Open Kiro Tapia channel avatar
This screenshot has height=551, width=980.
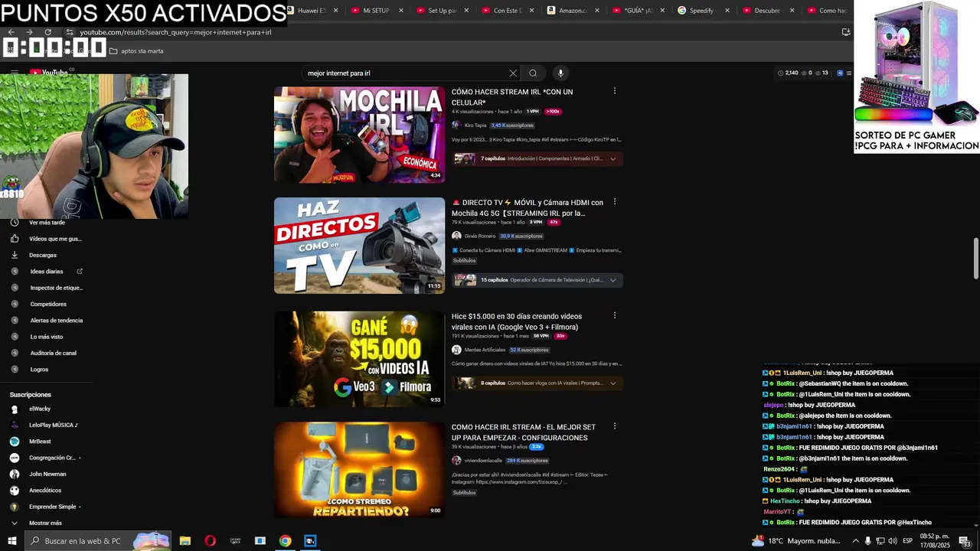click(x=456, y=125)
